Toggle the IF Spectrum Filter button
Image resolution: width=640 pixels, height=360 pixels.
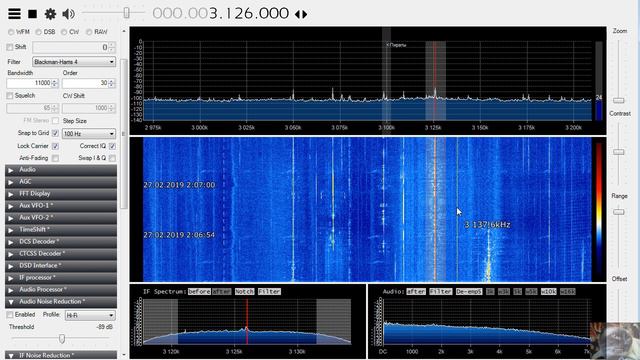click(269, 291)
